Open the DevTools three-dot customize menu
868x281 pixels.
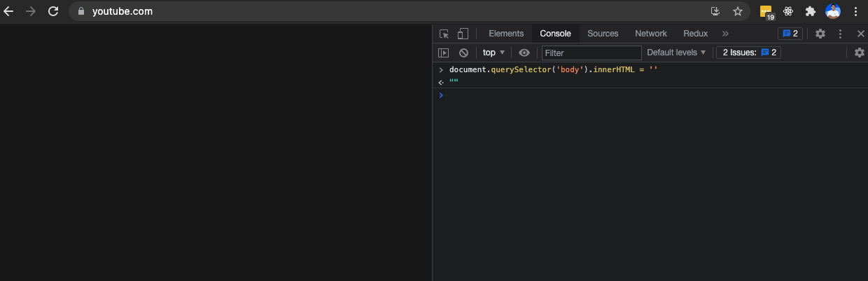pos(841,34)
